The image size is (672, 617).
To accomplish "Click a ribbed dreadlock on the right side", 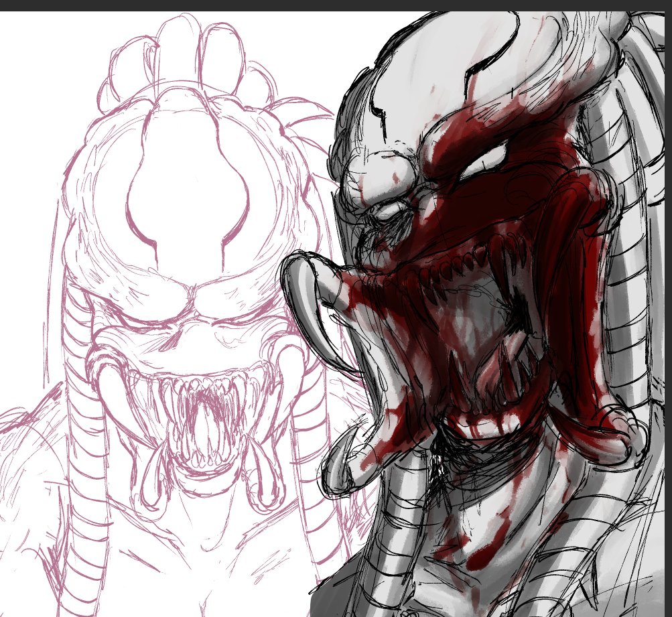I will [623, 201].
